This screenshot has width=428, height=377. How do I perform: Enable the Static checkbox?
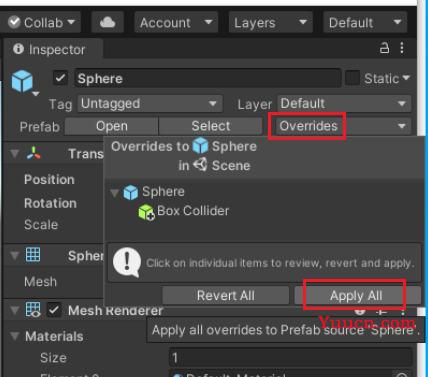click(x=352, y=78)
